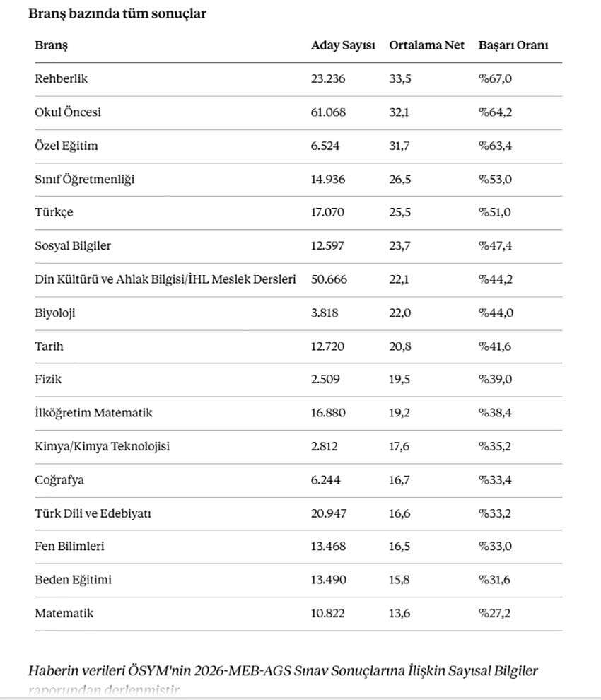Click the Ortalama Net column header

[426, 45]
